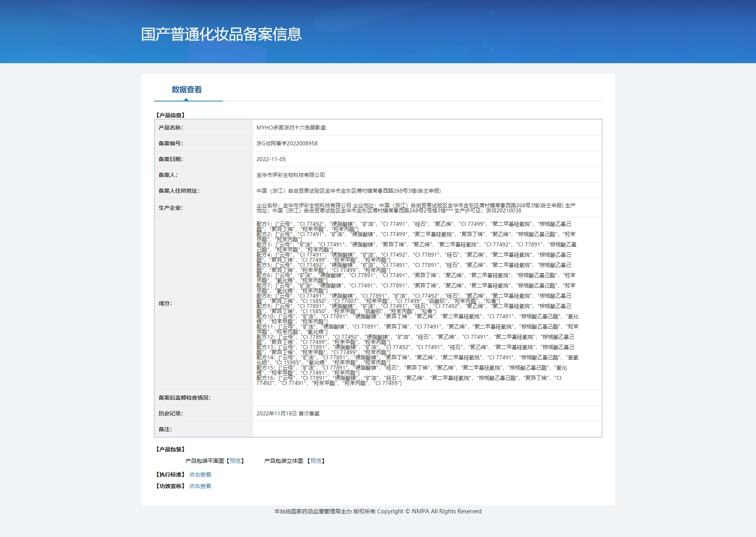Click the NMPA copyright footer text
The image size is (756, 537).
click(x=378, y=511)
